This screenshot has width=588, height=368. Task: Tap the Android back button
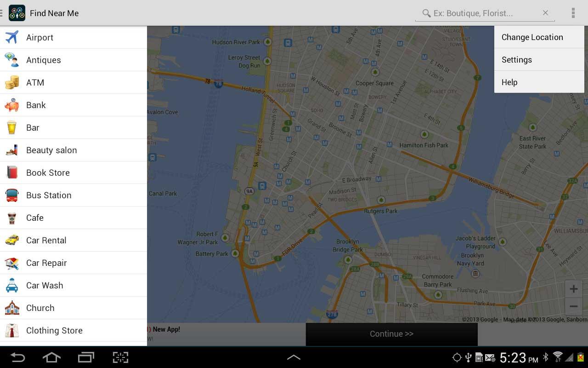(x=18, y=357)
